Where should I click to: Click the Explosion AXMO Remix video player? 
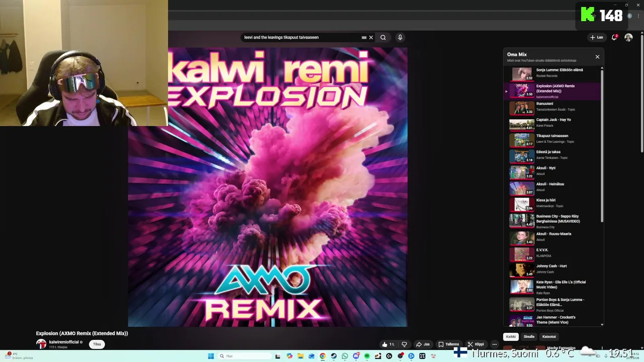(268, 187)
